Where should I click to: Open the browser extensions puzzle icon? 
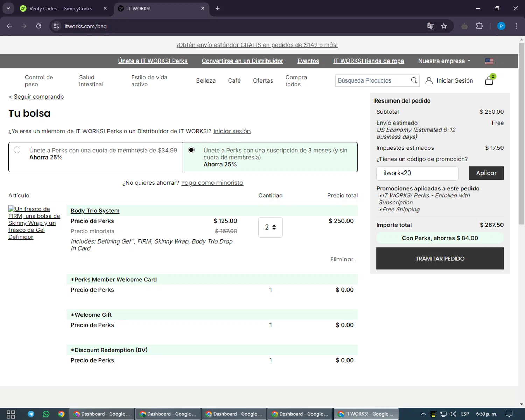479,26
